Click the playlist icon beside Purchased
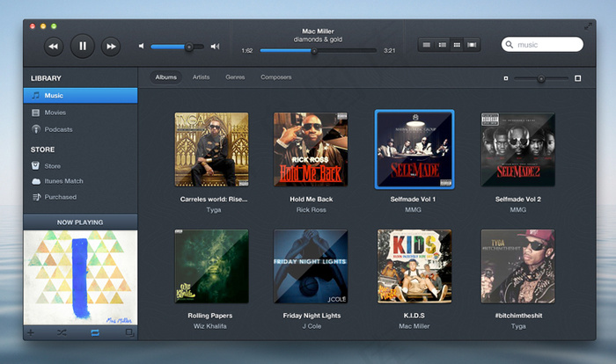This screenshot has width=616, height=364. [37, 197]
